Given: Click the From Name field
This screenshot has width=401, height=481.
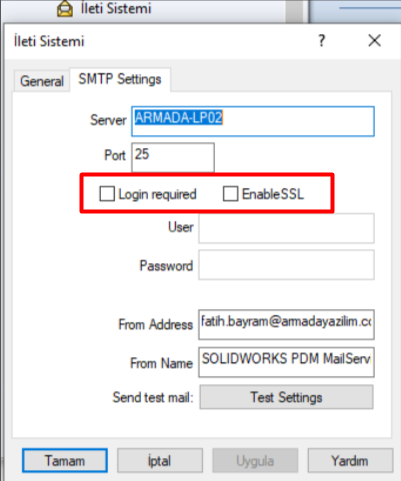Looking at the screenshot, I should coord(286,362).
